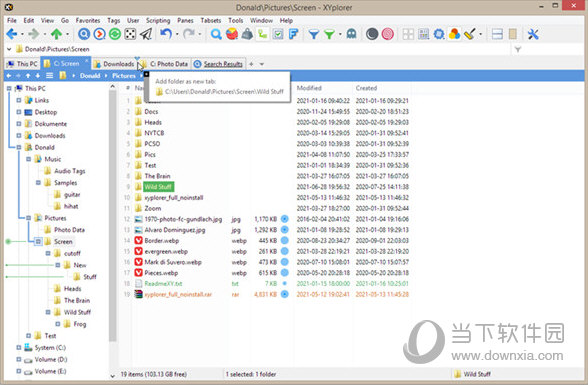Click the blue tag dot for Pieces.webp
The height and width of the screenshot is (385, 588).
285,273
